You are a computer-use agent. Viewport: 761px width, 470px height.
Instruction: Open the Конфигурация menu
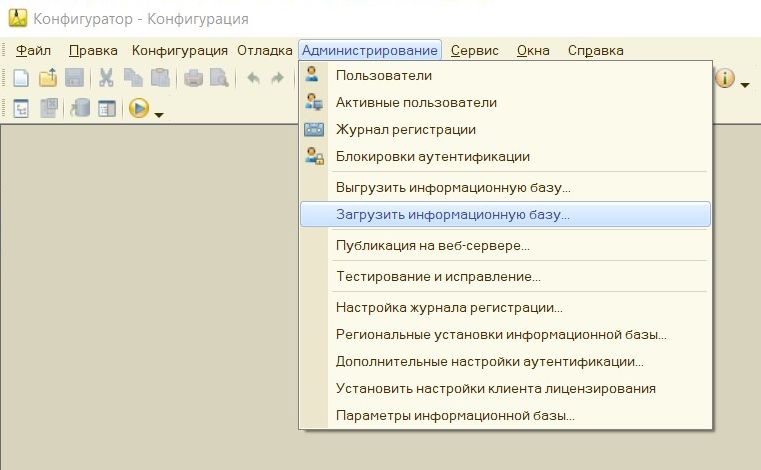(180, 50)
